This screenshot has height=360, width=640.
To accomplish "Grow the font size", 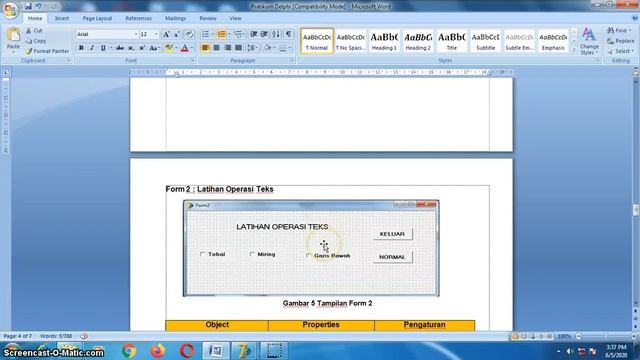I will tap(166, 35).
